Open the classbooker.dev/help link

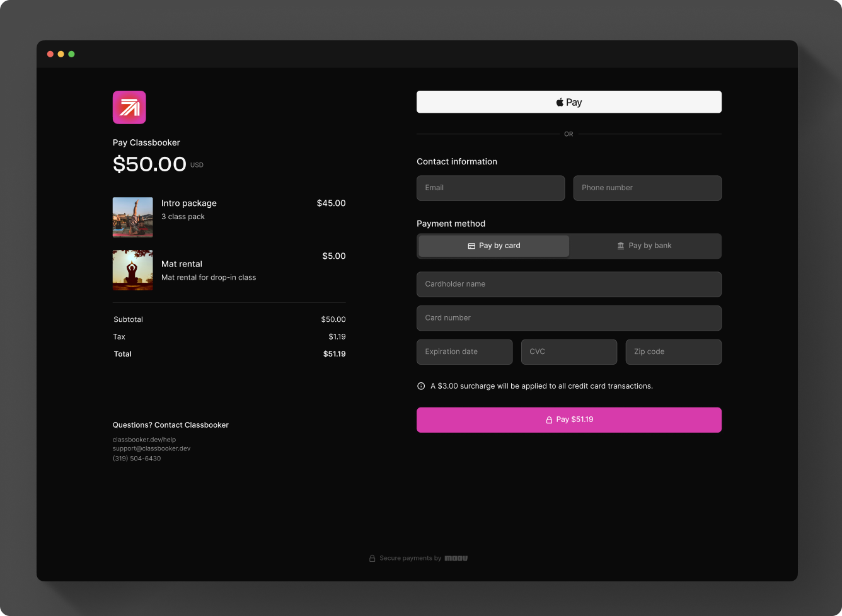[144, 440]
